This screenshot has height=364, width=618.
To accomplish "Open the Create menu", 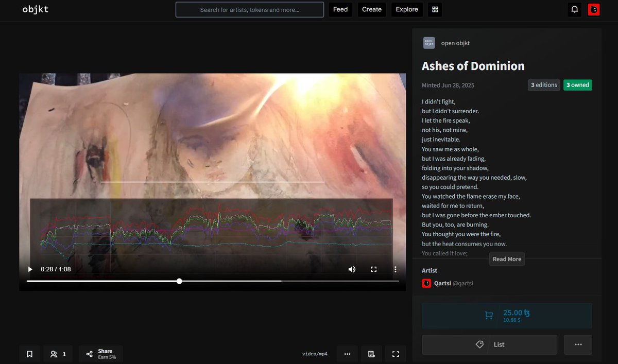I will click(x=372, y=9).
